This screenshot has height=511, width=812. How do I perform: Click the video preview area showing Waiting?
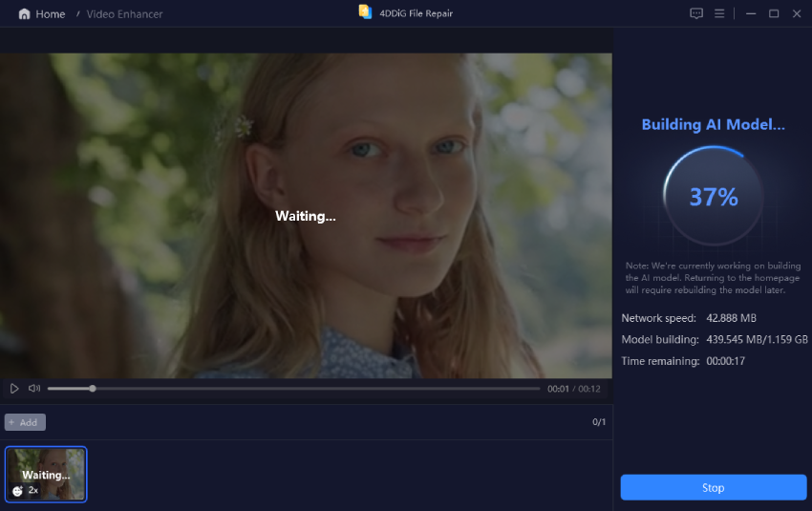(x=306, y=216)
